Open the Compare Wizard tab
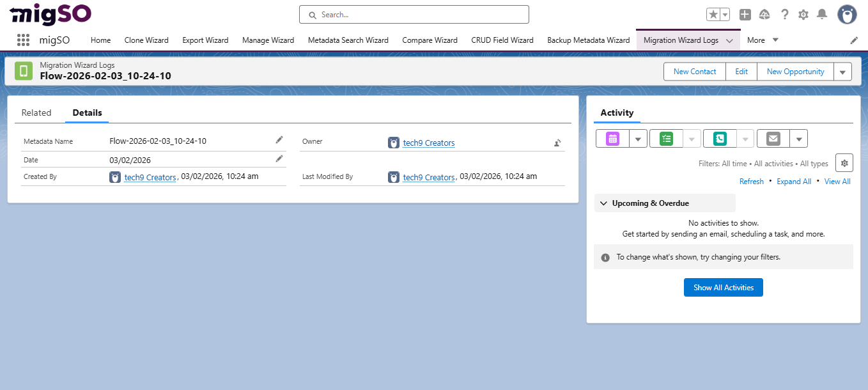 (430, 40)
